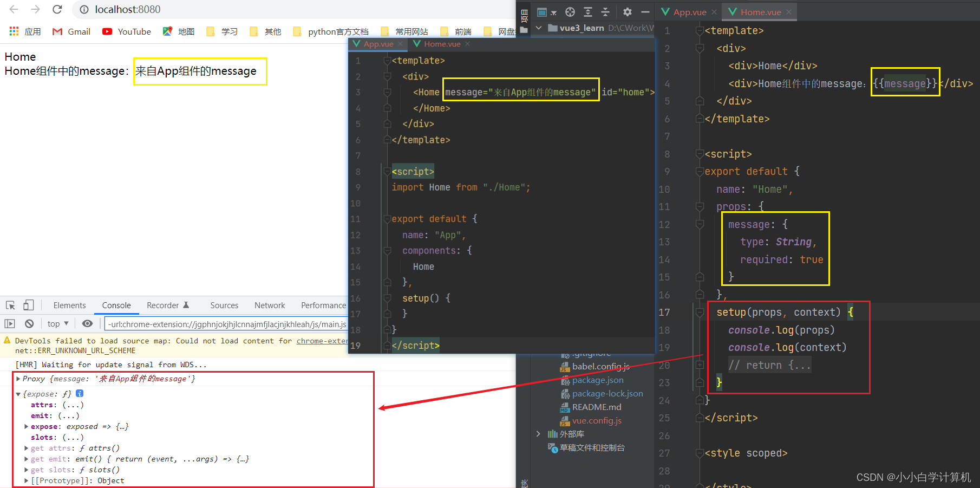Open the 学习 bookmark folder
This screenshot has height=488, width=980.
222,31
